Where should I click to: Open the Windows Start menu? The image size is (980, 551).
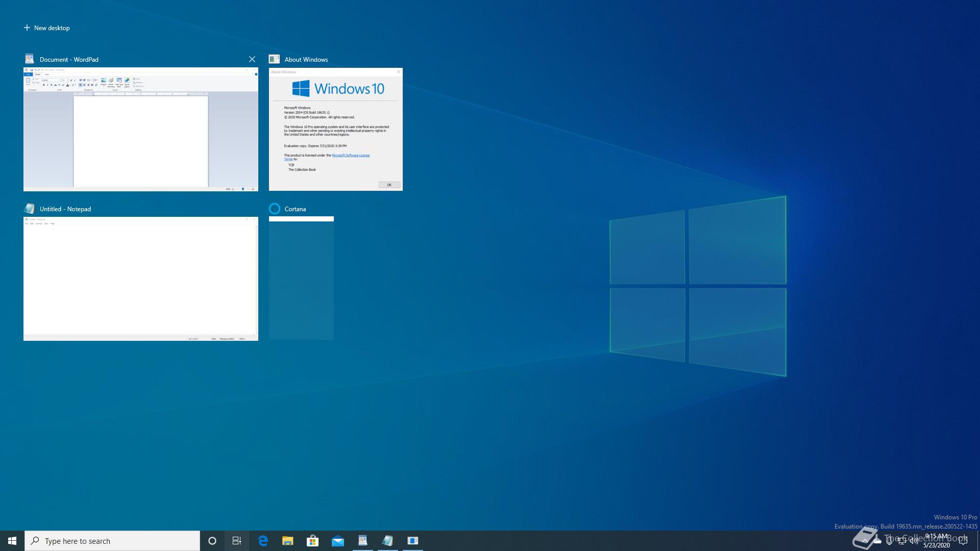(12, 541)
